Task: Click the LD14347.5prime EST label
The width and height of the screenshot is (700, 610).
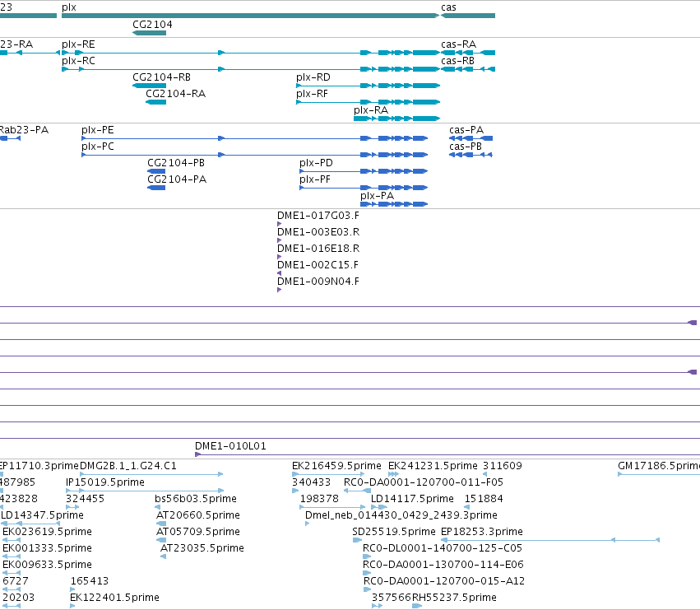Action: point(43,515)
